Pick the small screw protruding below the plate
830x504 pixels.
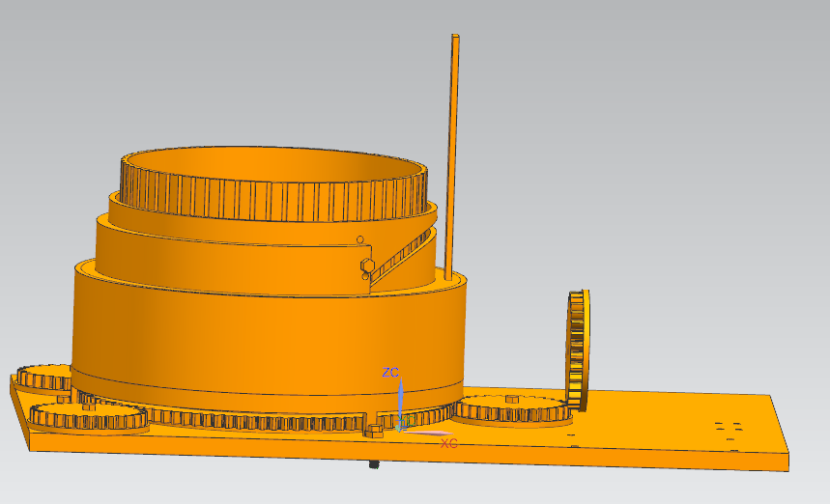coord(374,464)
